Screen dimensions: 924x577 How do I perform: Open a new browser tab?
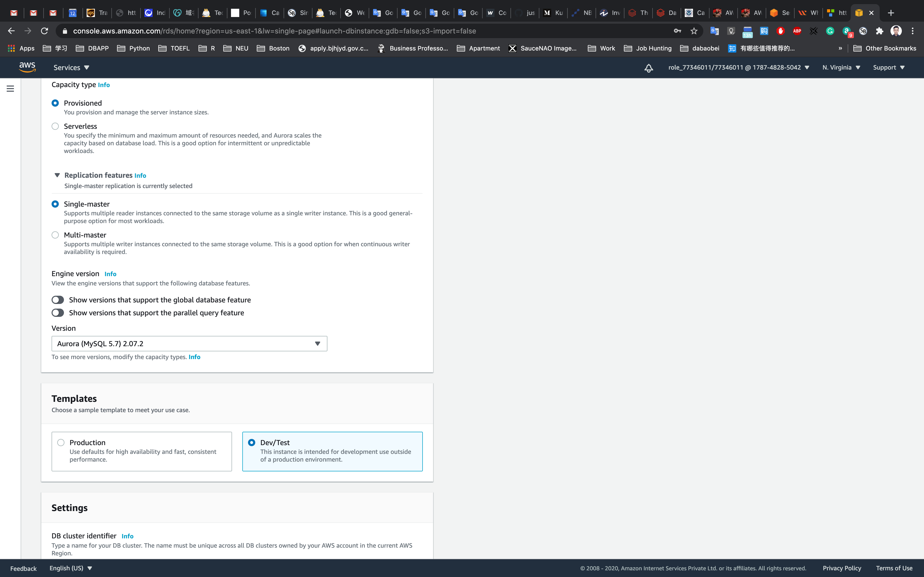pos(891,13)
